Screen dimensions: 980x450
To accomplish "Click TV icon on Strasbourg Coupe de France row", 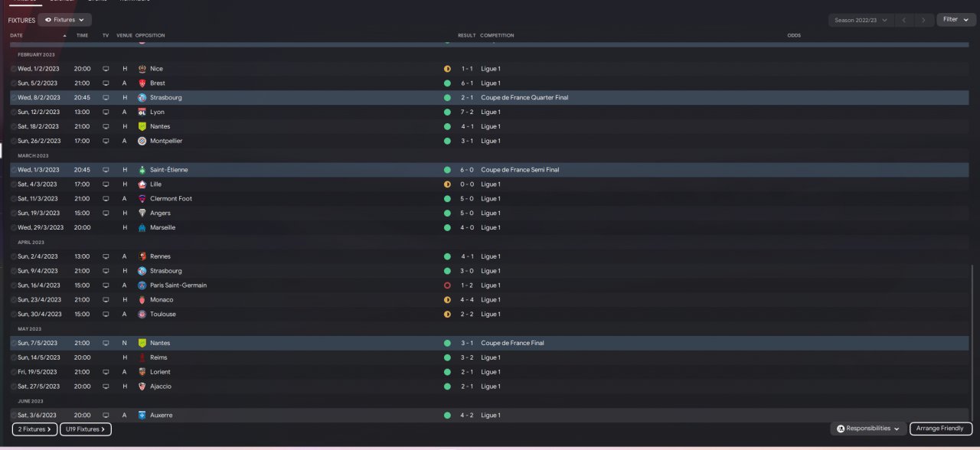I will point(106,98).
